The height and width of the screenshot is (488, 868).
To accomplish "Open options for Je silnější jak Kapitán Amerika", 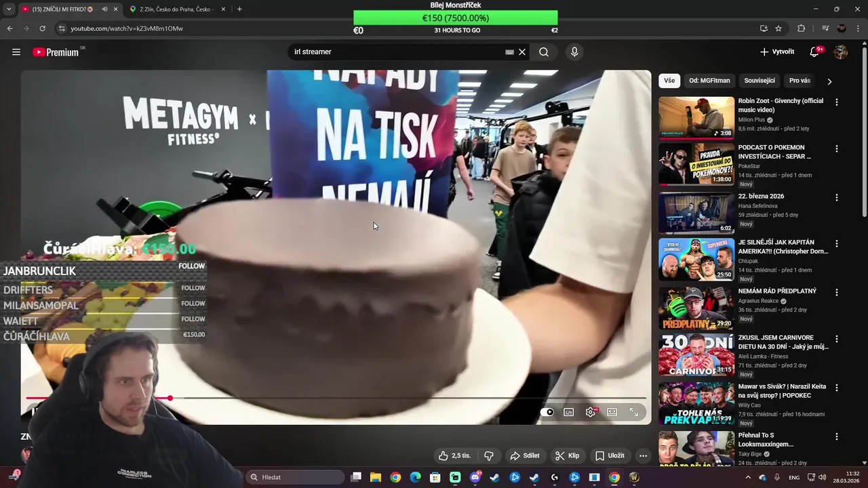I will coord(837,244).
